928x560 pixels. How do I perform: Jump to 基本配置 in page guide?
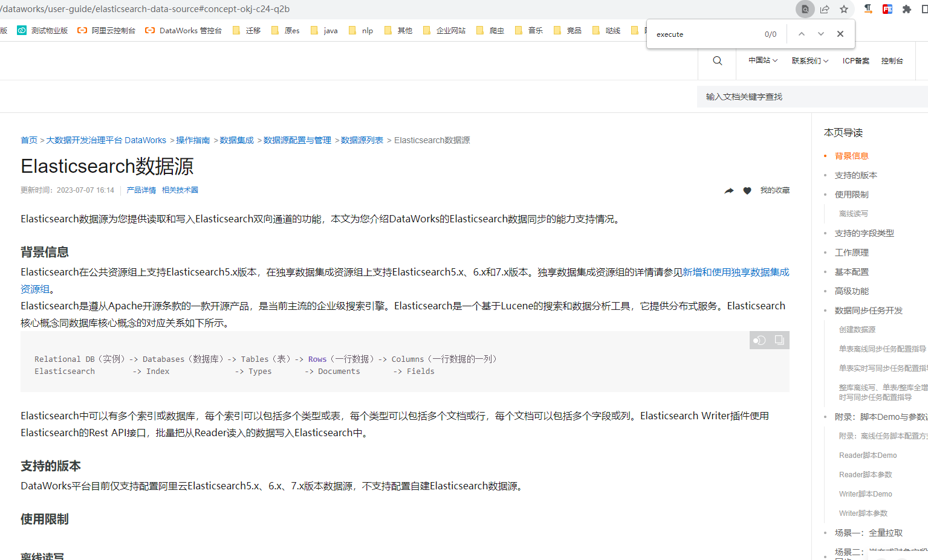(x=852, y=272)
